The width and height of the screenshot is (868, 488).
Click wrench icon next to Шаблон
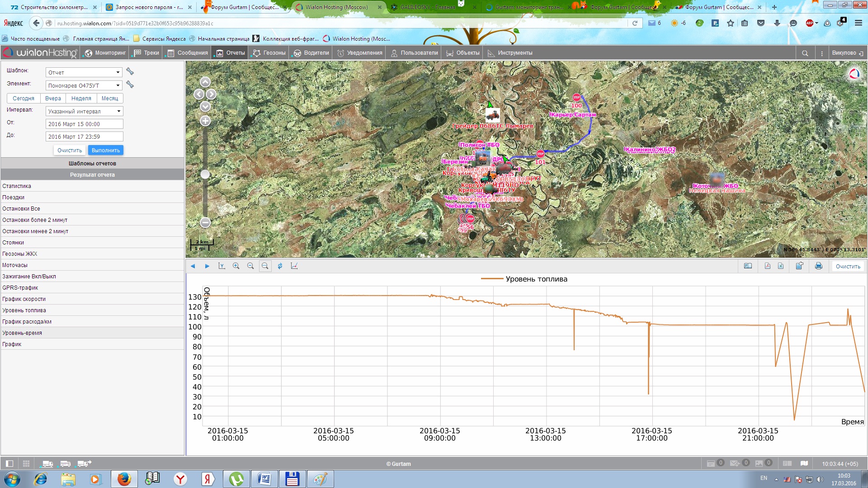click(x=130, y=72)
